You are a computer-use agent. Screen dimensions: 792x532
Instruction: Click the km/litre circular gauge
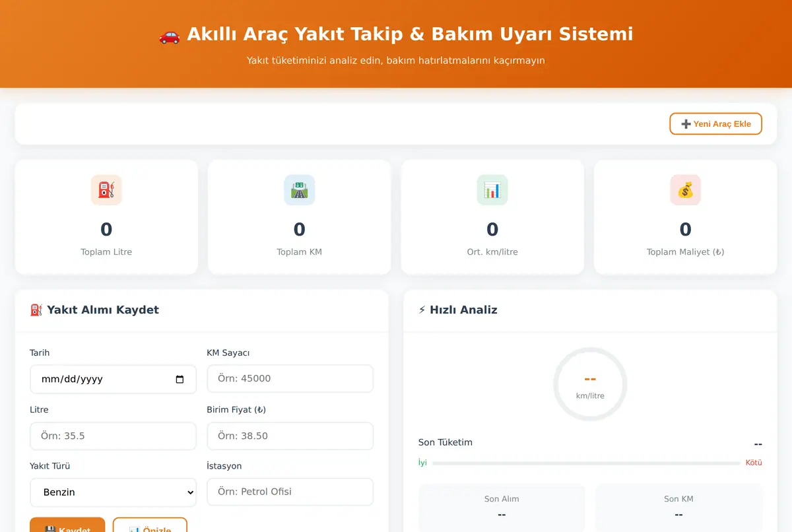590,384
